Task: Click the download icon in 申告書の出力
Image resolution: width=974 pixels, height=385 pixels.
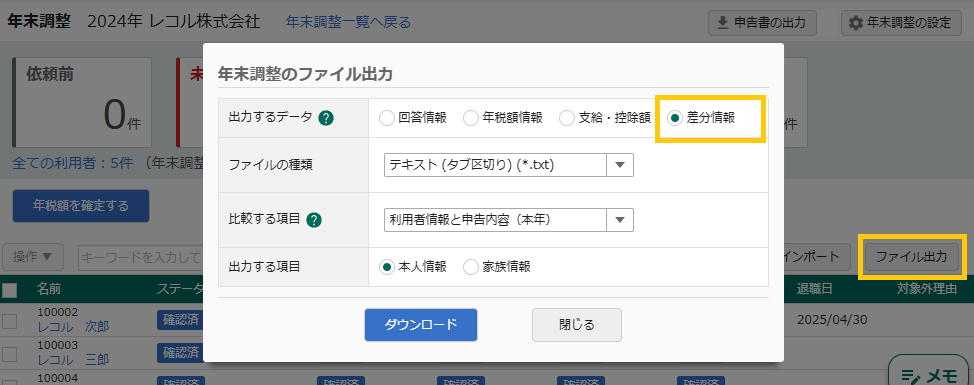Action: coord(722,23)
